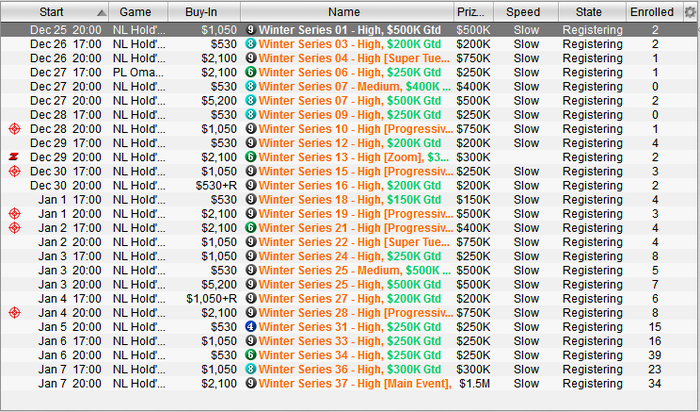This screenshot has height=412, width=700.
Task: Click the 9-max icon on Winter Series 24
Action: [x=251, y=256]
